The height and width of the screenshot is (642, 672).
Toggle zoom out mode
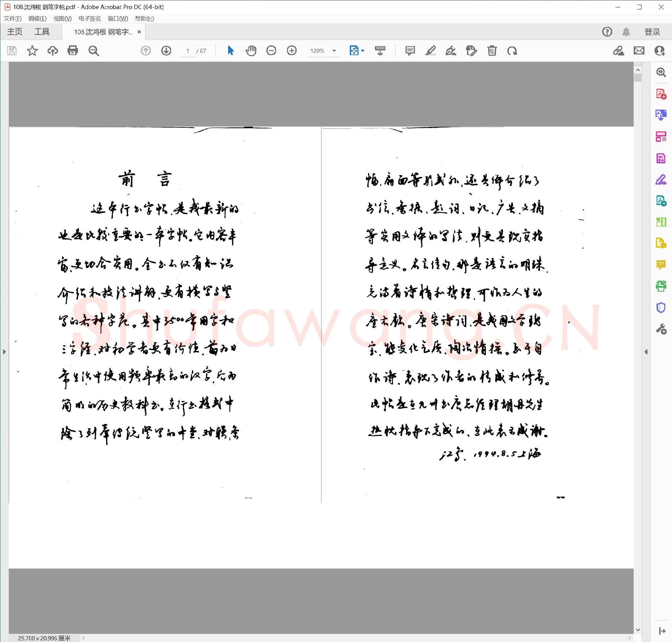[271, 51]
